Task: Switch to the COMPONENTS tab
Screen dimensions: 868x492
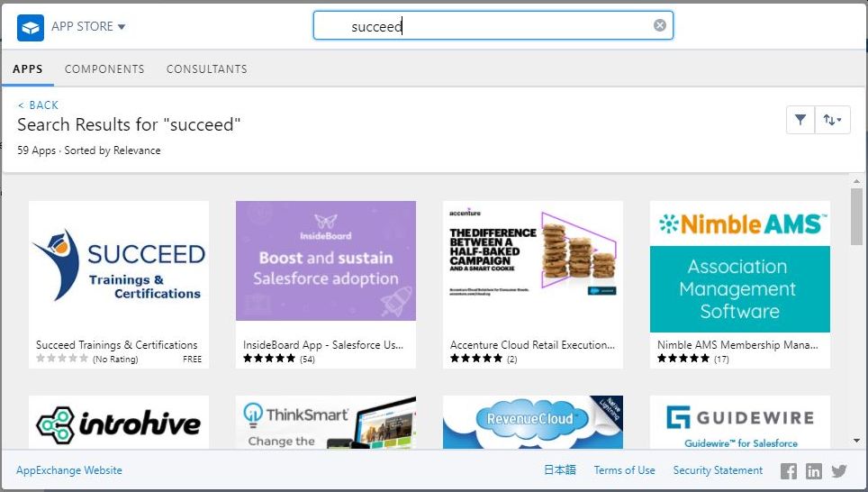Action: click(x=104, y=69)
